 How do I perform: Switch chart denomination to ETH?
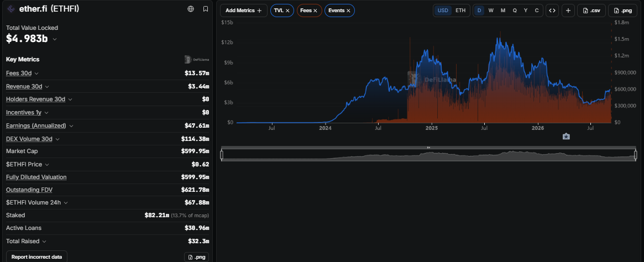(x=460, y=11)
